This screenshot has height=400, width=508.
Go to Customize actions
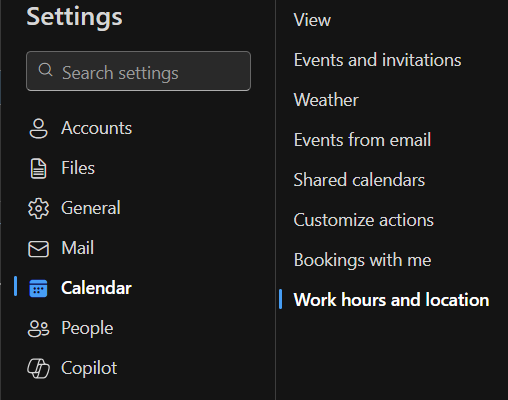pos(364,220)
